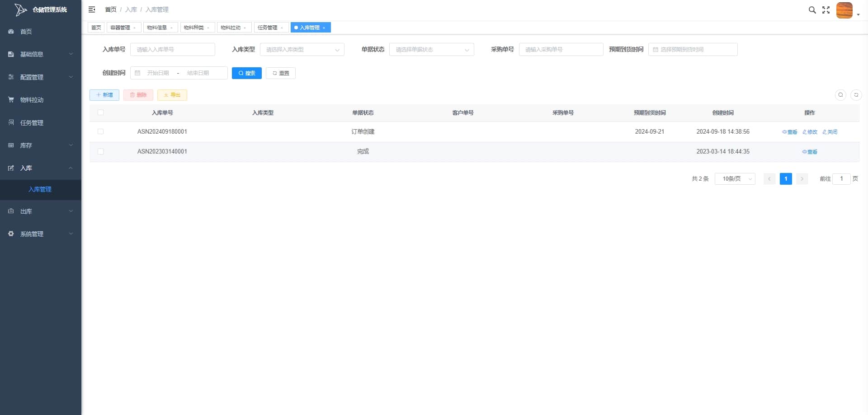Click the 库存 table icon in sidebar
This screenshot has height=415, width=868.
point(11,145)
